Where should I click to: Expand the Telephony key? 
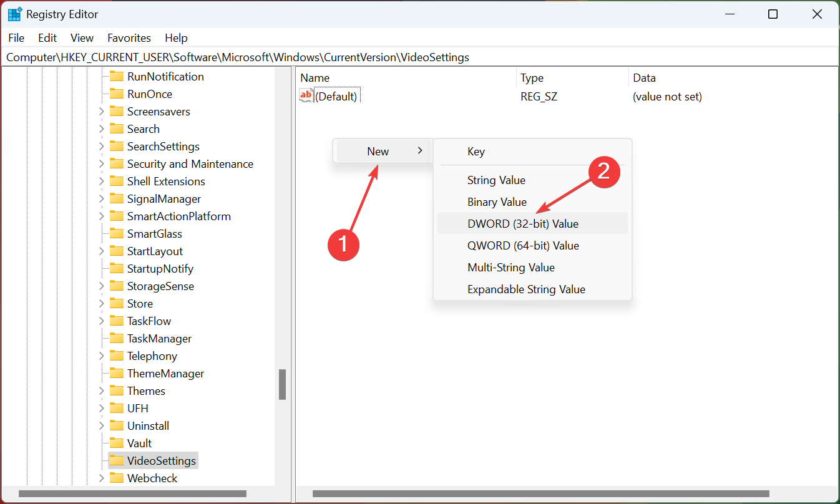[x=101, y=356]
